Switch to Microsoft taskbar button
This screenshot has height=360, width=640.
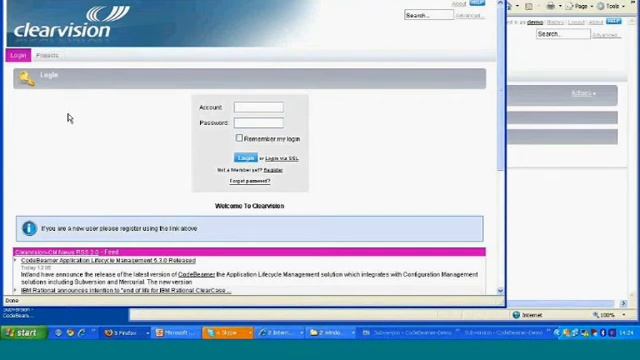(177, 333)
